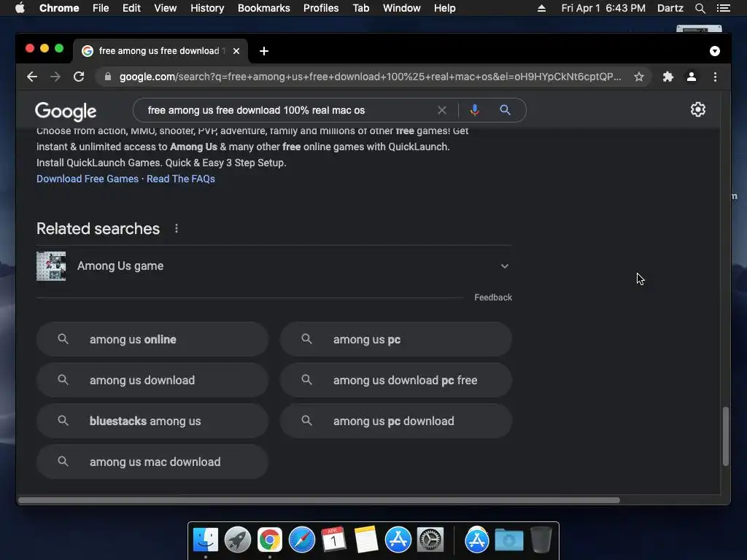Open the Read The FAQs link

pos(181,179)
